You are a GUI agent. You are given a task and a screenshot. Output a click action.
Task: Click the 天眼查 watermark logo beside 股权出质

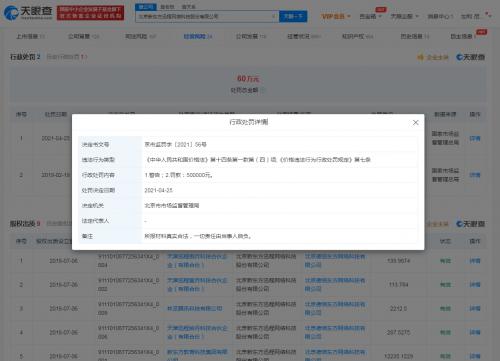470,224
